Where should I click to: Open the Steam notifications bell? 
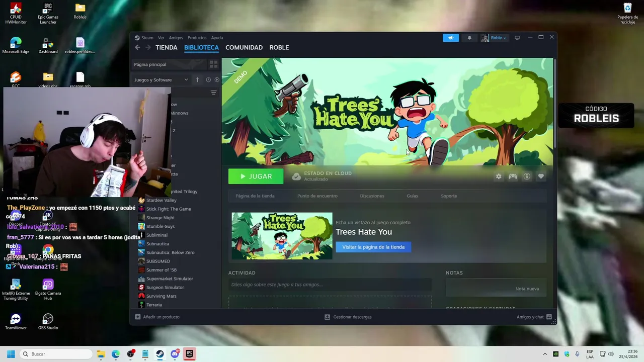point(469,38)
